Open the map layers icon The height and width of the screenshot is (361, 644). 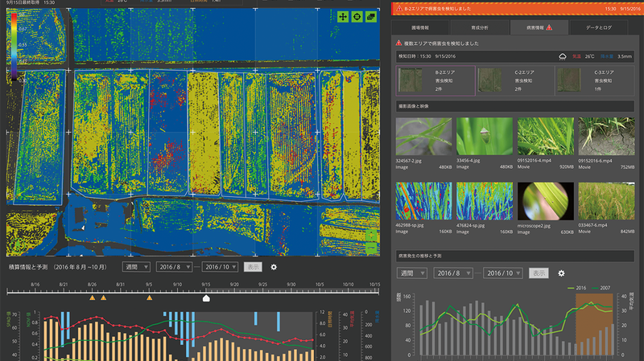tap(371, 16)
